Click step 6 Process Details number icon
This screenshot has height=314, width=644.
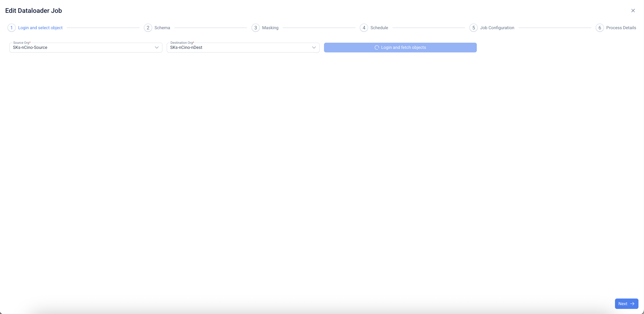click(x=599, y=28)
